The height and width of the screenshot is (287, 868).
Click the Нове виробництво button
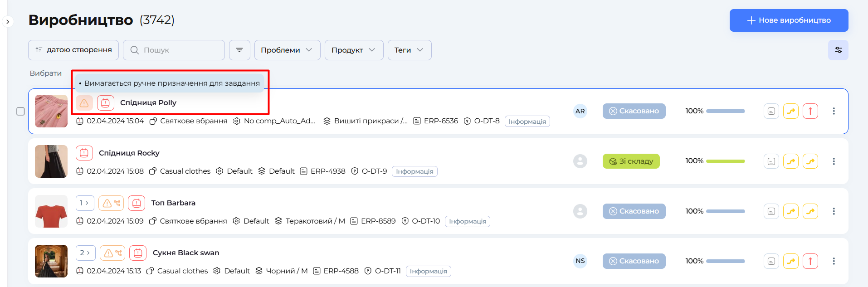pyautogui.click(x=789, y=20)
